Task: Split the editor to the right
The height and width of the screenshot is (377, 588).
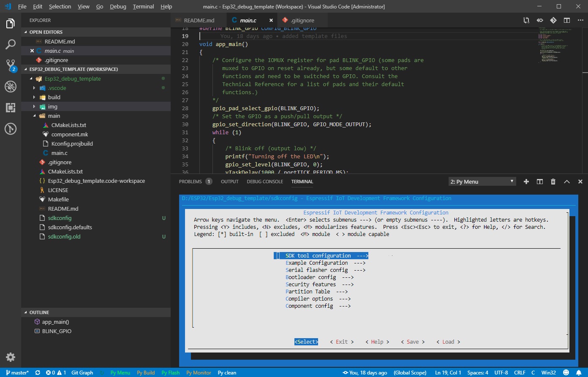Action: (567, 20)
